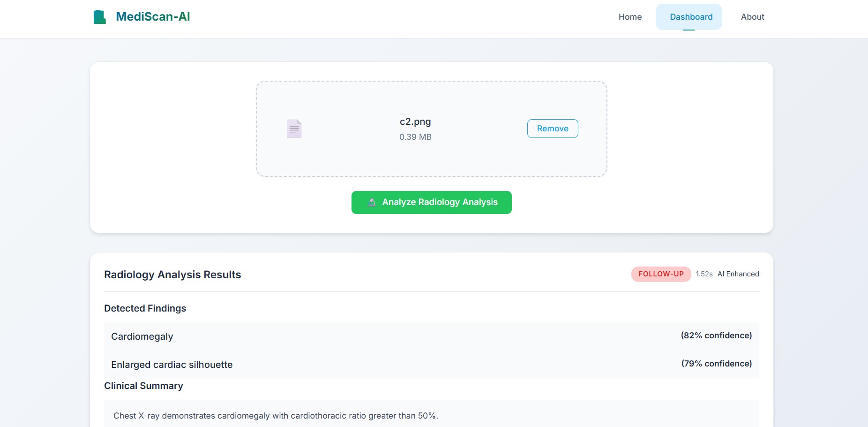
Task: Click the MediScan-AI logo icon
Action: 99,16
